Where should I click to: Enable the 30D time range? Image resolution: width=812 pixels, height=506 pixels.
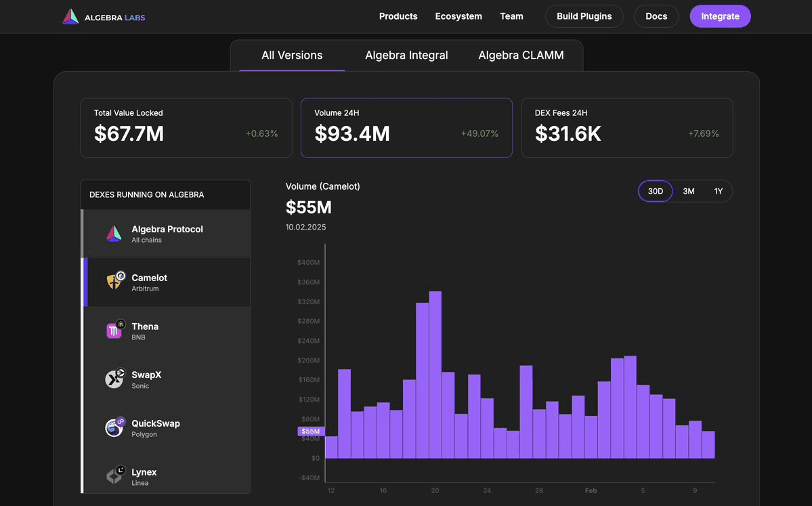click(x=655, y=191)
